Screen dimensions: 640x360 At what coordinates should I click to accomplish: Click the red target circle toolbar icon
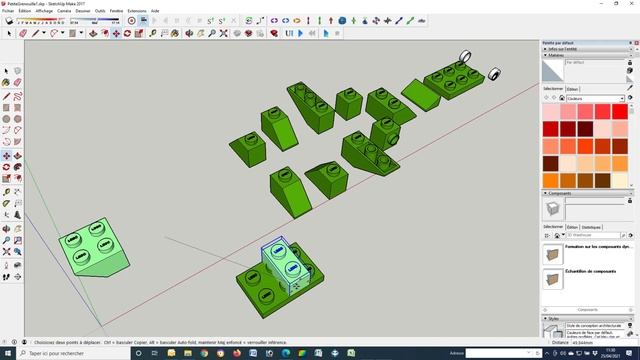(x=131, y=20)
